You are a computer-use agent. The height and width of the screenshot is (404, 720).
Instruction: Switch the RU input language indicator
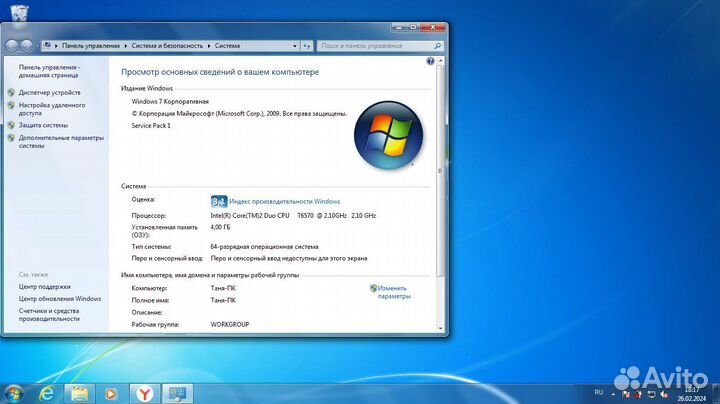point(598,393)
